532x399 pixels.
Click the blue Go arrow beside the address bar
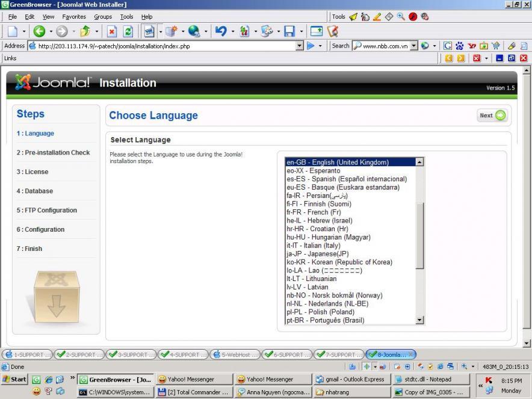(x=311, y=46)
